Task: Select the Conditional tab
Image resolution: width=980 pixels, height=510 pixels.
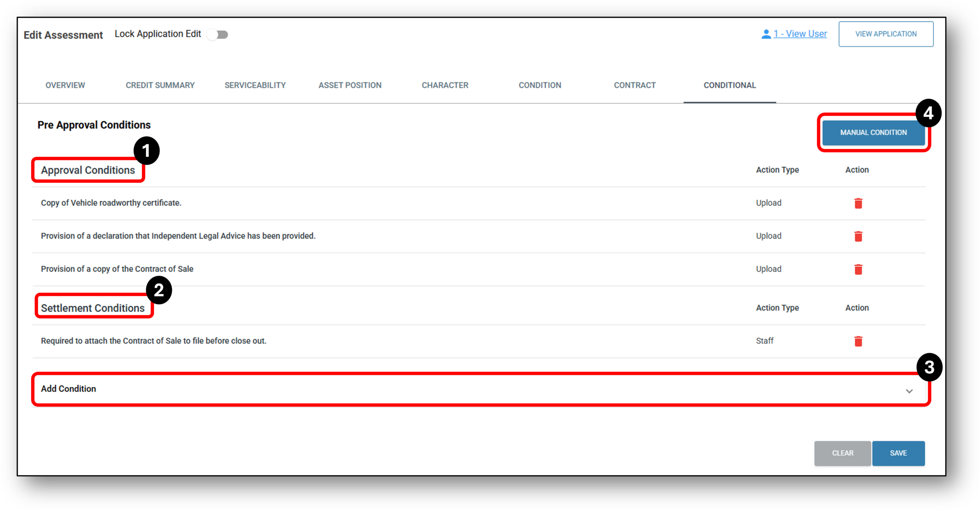Action: point(729,85)
